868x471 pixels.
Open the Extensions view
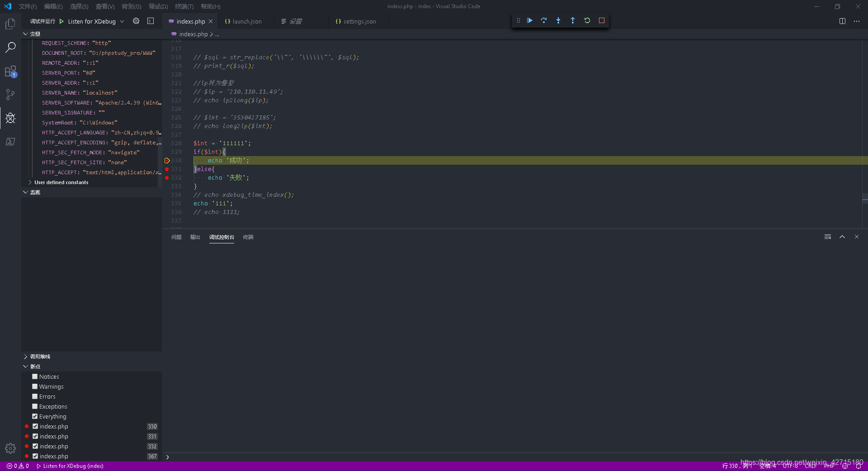(10, 71)
